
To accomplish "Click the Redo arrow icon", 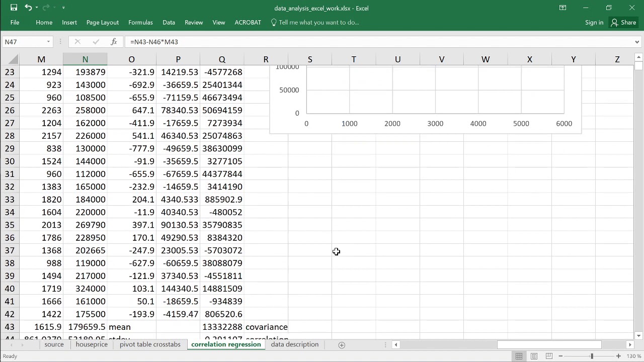I will [x=46, y=8].
